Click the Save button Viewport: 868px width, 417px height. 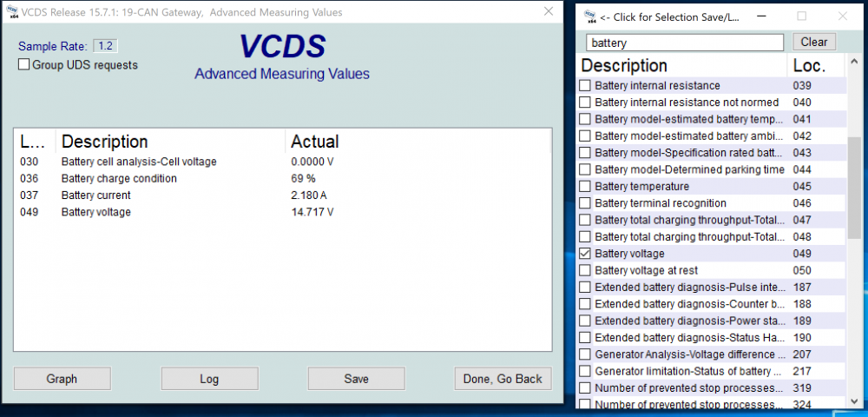pyautogui.click(x=357, y=379)
